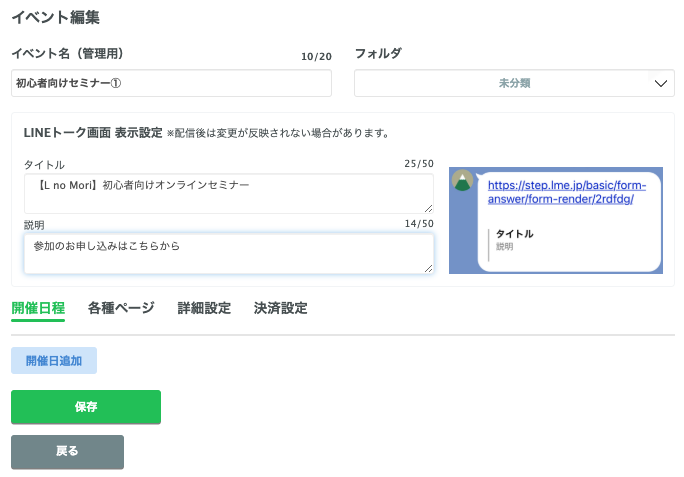Select the 決済設定 tab
Image resolution: width=684 pixels, height=477 pixels.
pos(280,308)
